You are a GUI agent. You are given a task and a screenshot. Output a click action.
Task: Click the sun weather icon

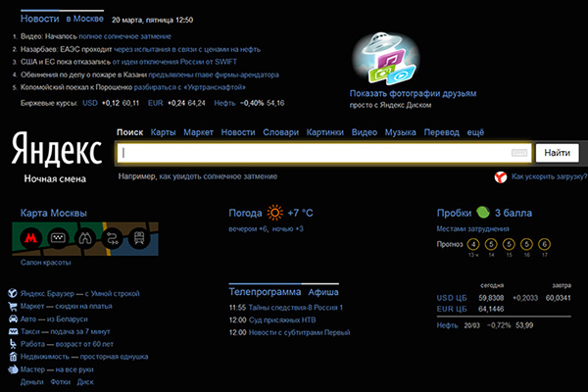(x=274, y=213)
